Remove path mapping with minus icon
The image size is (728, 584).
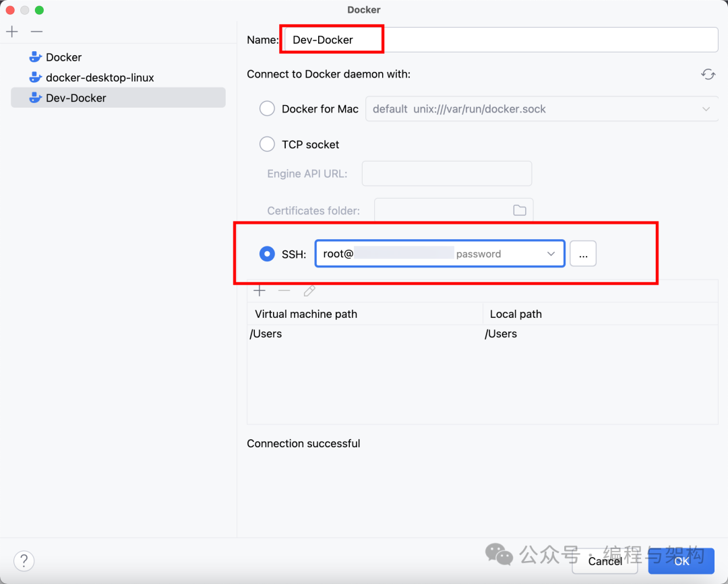coord(284,291)
